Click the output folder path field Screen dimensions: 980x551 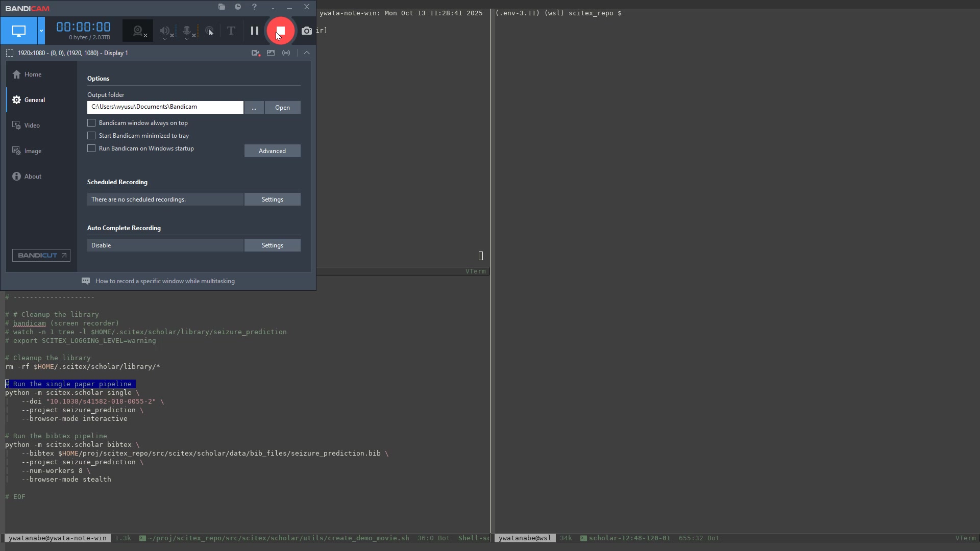point(165,107)
